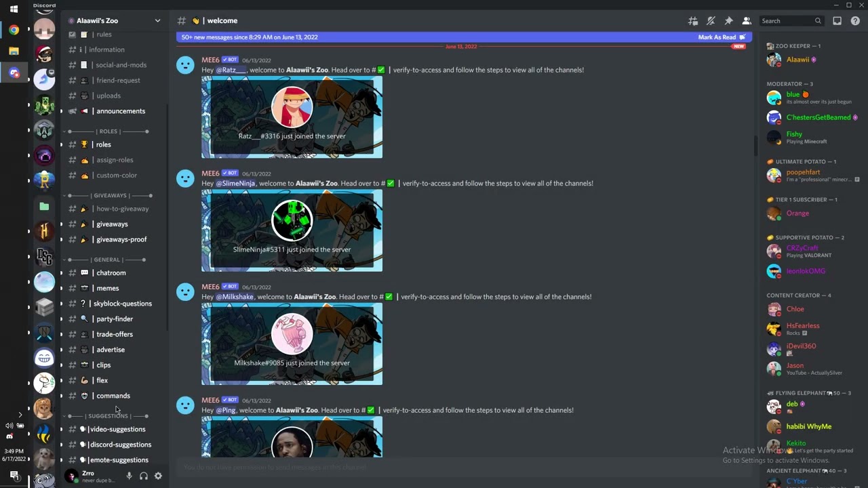Switch to the blue and yellow flame server icon
The image size is (868, 488).
tap(44, 434)
